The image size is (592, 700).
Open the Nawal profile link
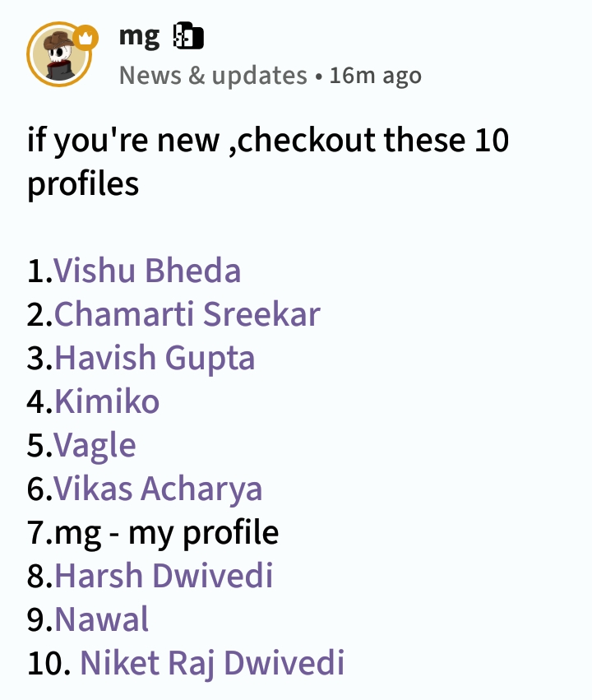click(101, 619)
